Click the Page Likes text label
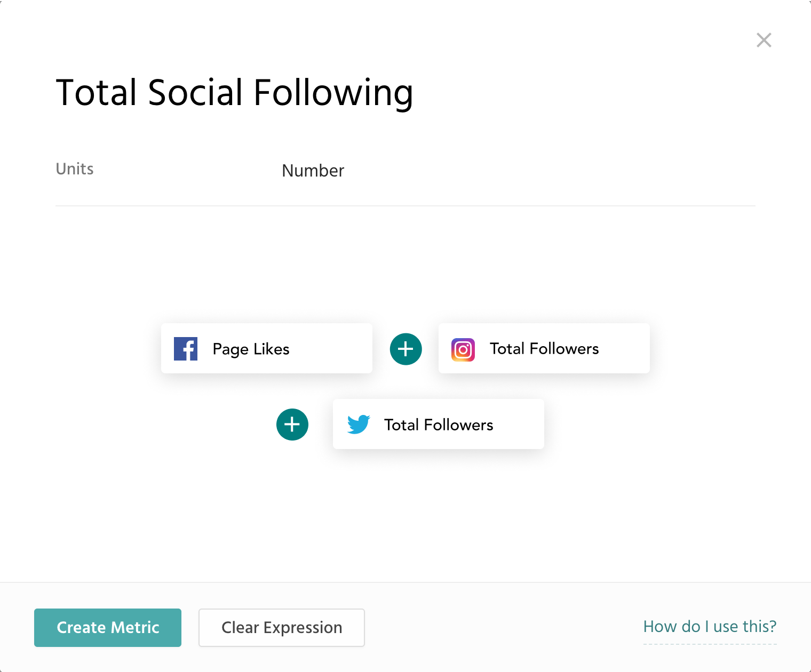Image resolution: width=811 pixels, height=672 pixels. pyautogui.click(x=251, y=349)
